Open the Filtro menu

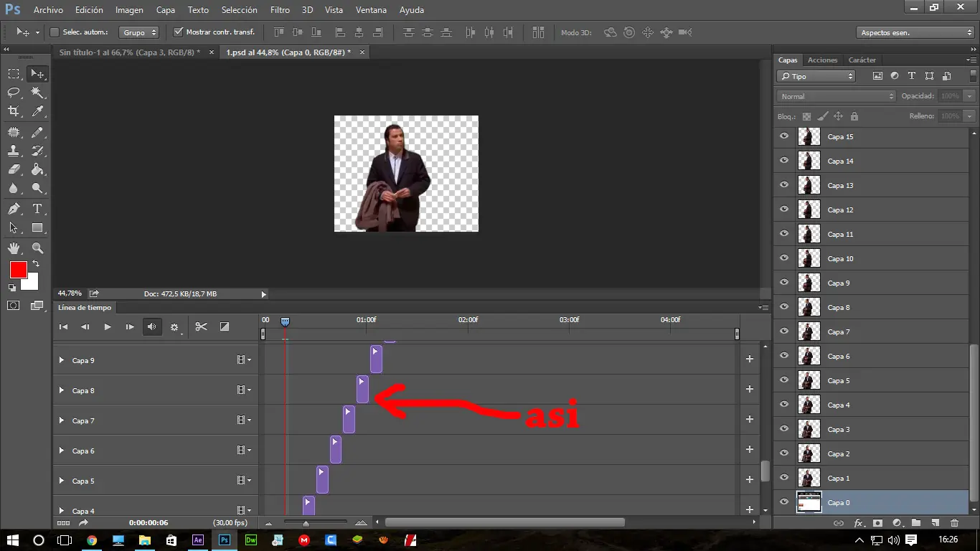pos(280,10)
